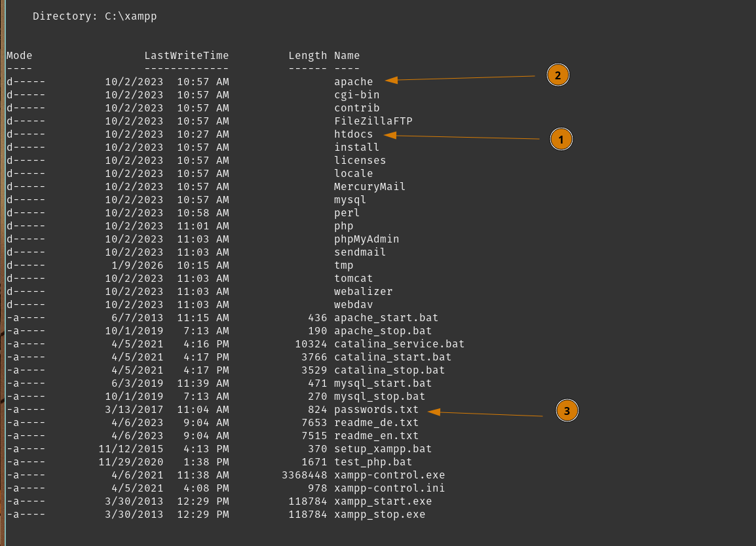Click the catalina_service.bat file name

(x=399, y=344)
